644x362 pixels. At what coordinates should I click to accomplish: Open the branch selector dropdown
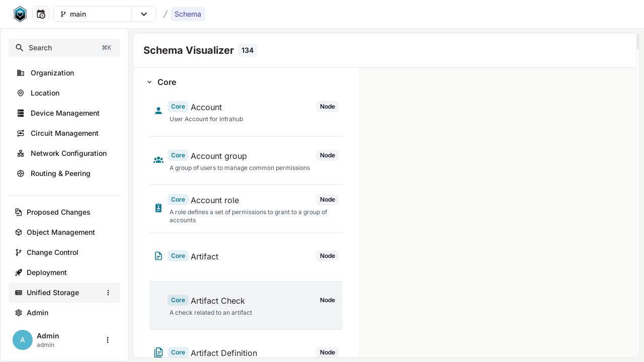pyautogui.click(x=144, y=14)
